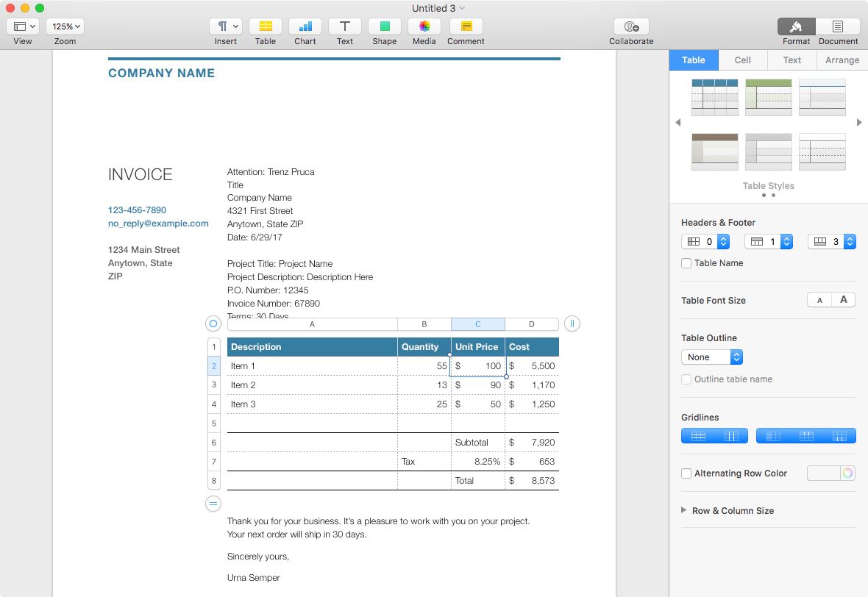Enable the Table Name checkbox
The width and height of the screenshot is (868, 597).
(686, 263)
